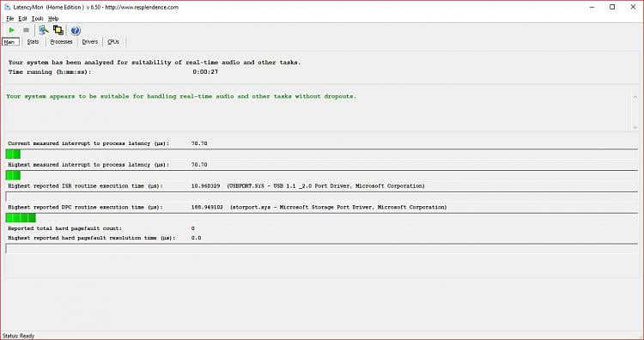Switch to the Stats tab
This screenshot has height=340, width=644.
click(33, 42)
